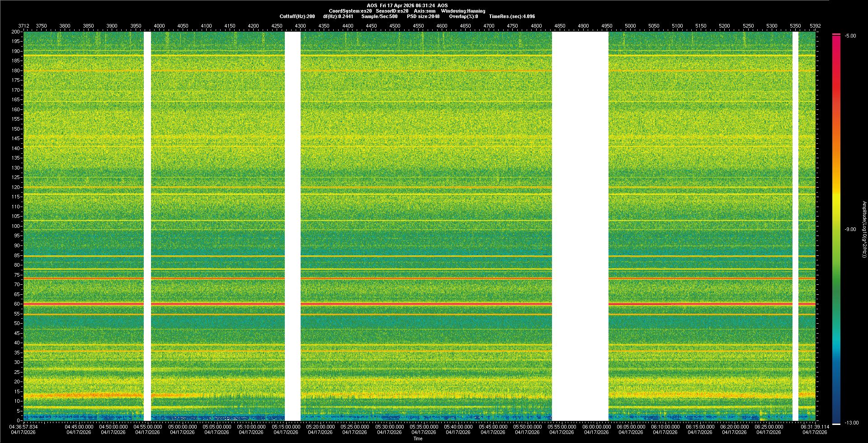Click the 06:31:39.114 end time label

pos(815,426)
